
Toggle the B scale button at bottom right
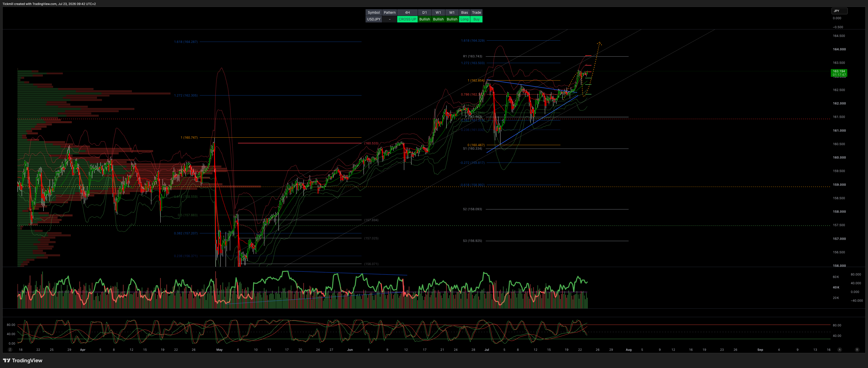[857, 350]
